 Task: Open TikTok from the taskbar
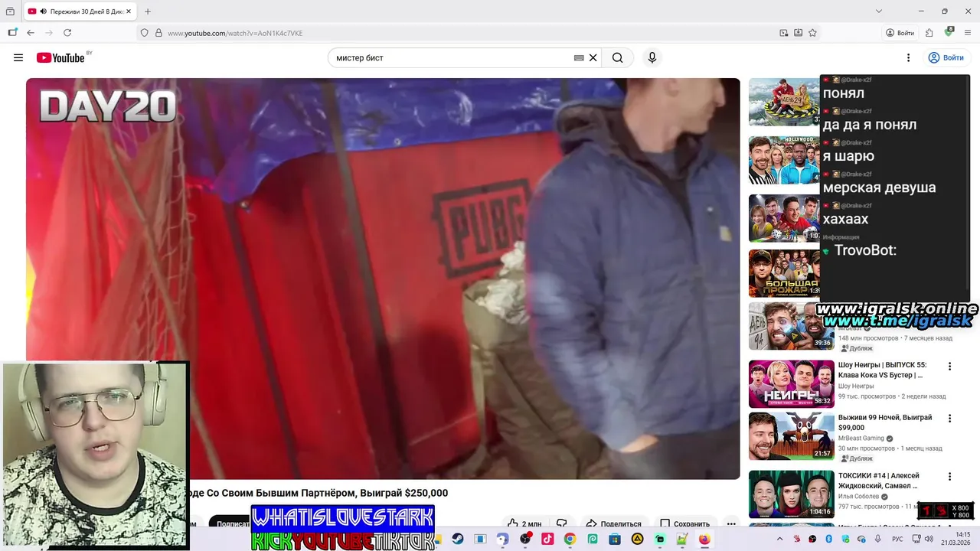pyautogui.click(x=547, y=539)
